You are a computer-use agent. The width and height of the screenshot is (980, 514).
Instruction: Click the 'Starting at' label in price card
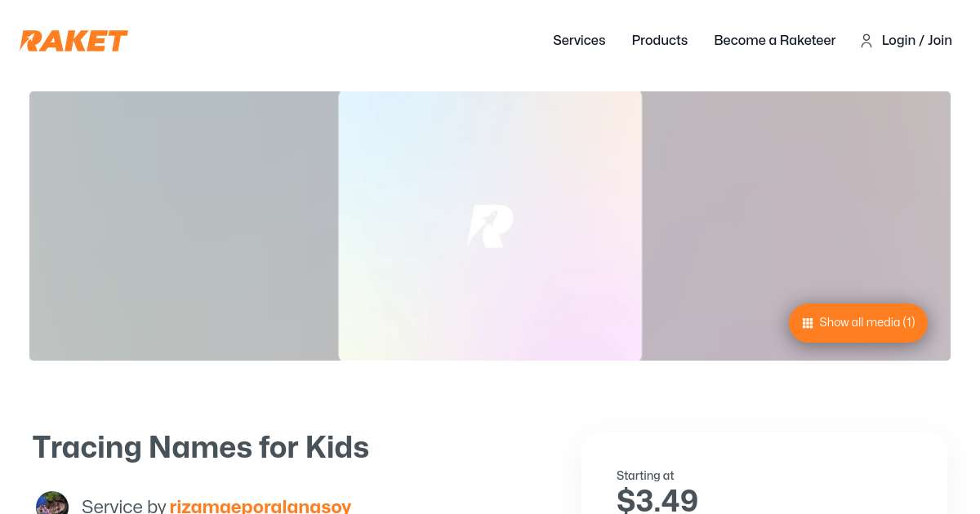[x=645, y=476]
